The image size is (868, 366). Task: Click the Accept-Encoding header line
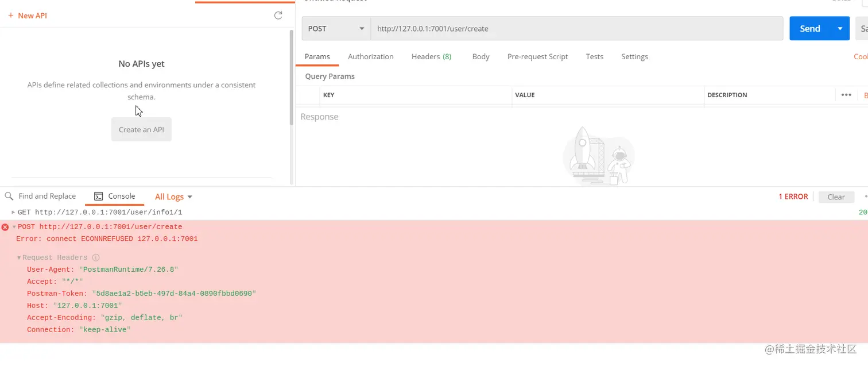coord(104,318)
